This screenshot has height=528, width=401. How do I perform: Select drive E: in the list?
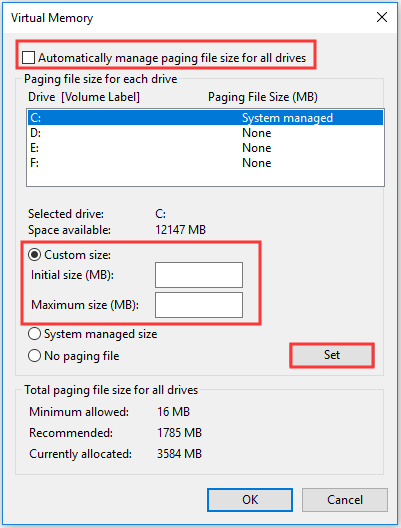(x=205, y=148)
